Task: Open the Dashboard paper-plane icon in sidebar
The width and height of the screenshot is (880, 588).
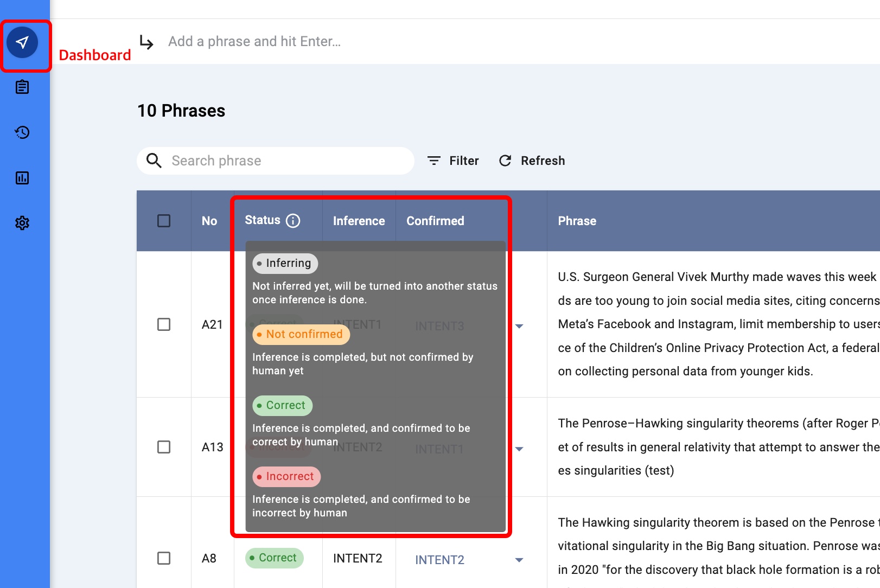Action: (22, 42)
